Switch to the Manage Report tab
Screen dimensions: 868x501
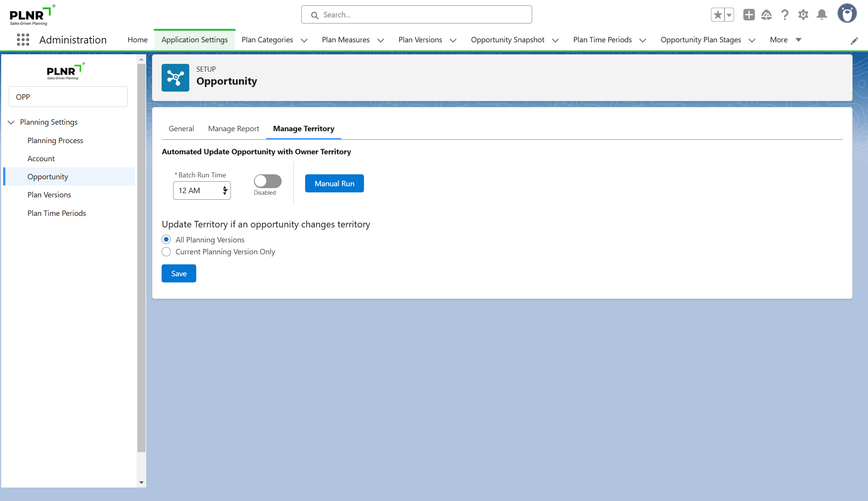point(234,129)
